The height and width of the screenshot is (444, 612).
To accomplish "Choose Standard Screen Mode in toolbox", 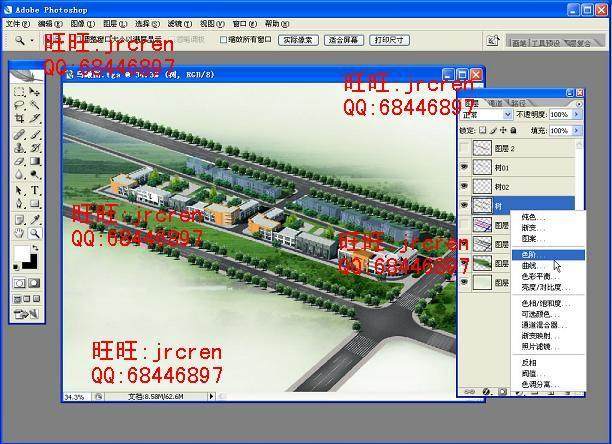I will (17, 299).
